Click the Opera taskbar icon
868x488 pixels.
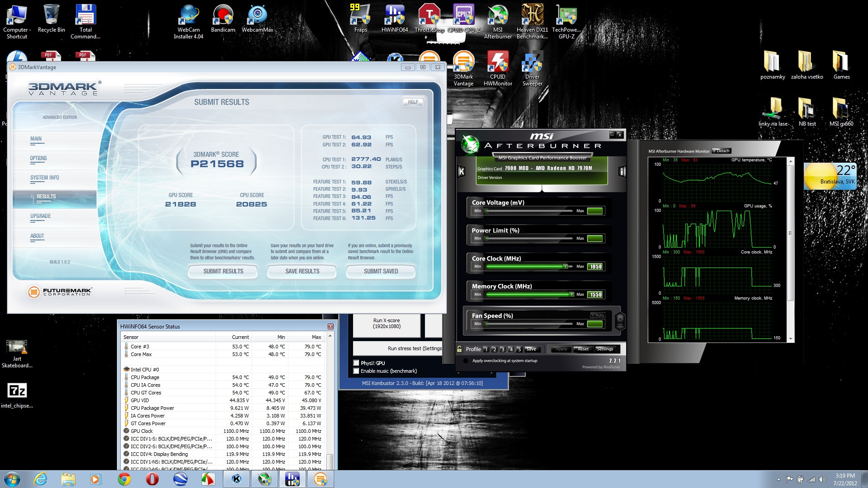[152, 479]
